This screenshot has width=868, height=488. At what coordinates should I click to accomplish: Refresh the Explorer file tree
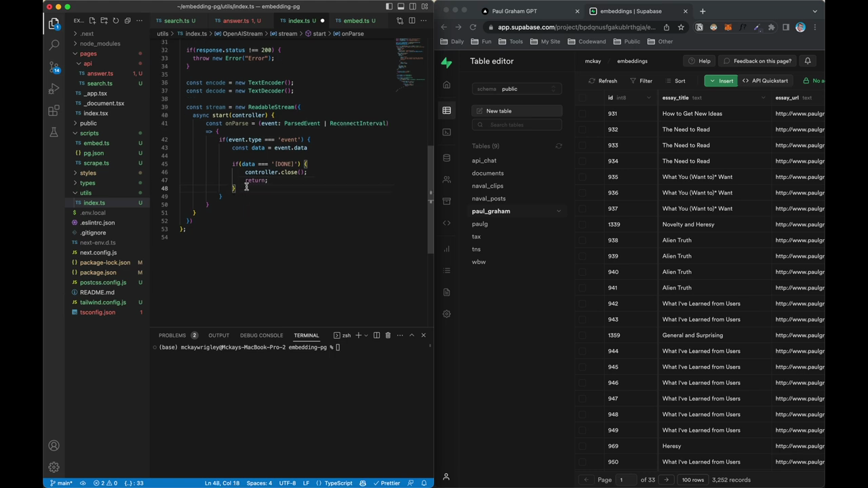(x=115, y=21)
